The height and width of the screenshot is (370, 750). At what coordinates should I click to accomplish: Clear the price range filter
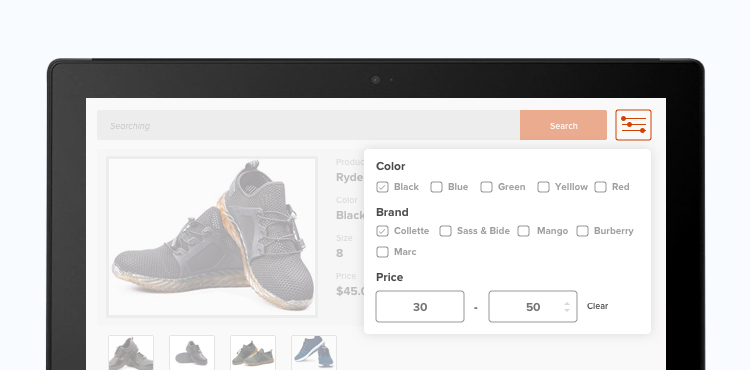coord(597,306)
